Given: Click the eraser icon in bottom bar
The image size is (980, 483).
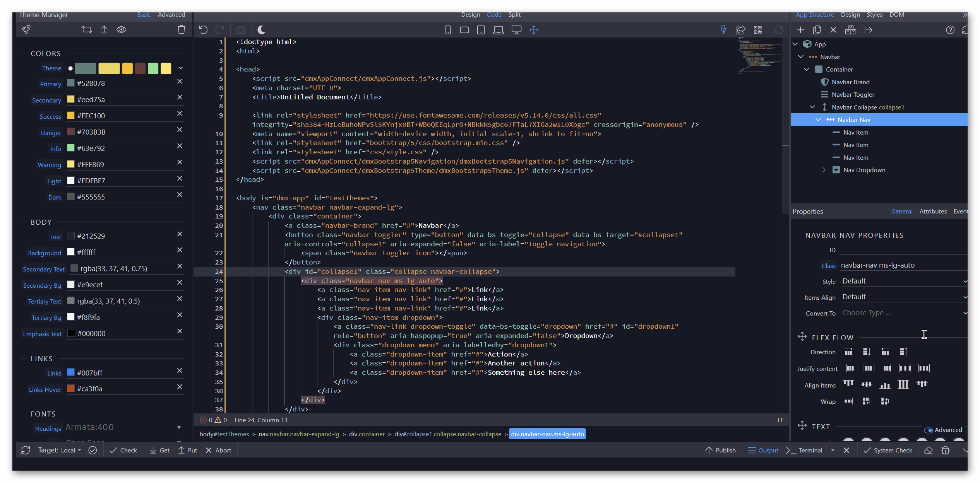Looking at the screenshot, I should (928, 450).
